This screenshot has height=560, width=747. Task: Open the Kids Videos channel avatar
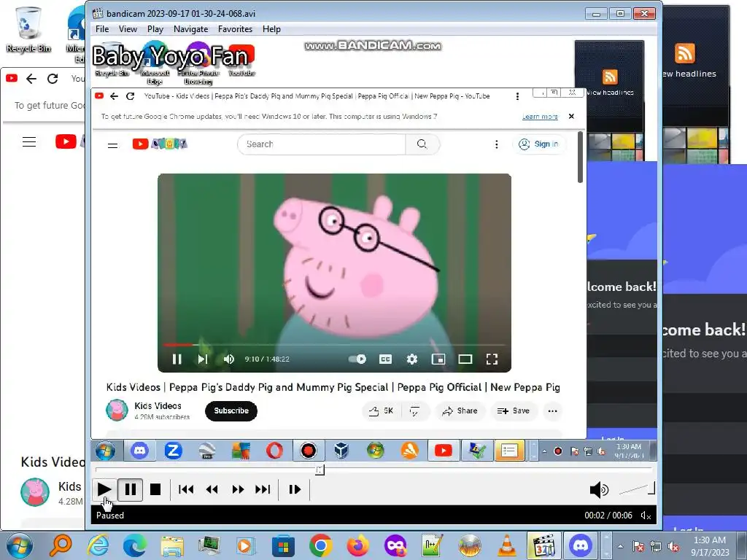point(117,410)
